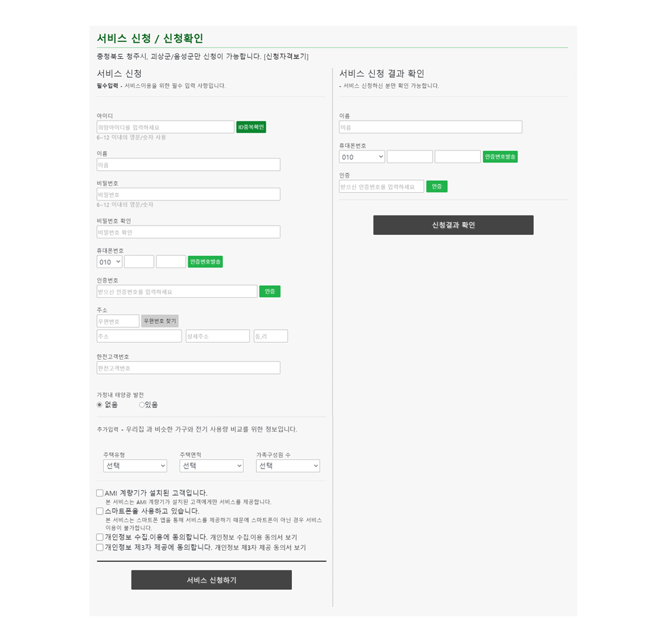Select the 있음 solar power radio button

click(142, 405)
